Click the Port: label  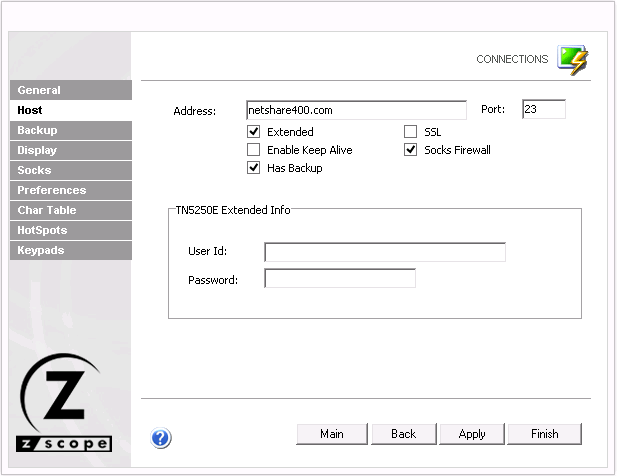493,109
